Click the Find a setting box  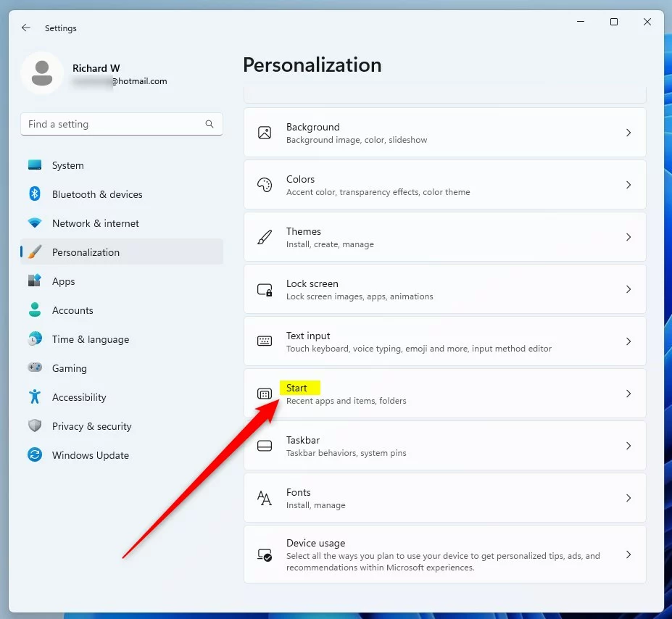pyautogui.click(x=122, y=124)
